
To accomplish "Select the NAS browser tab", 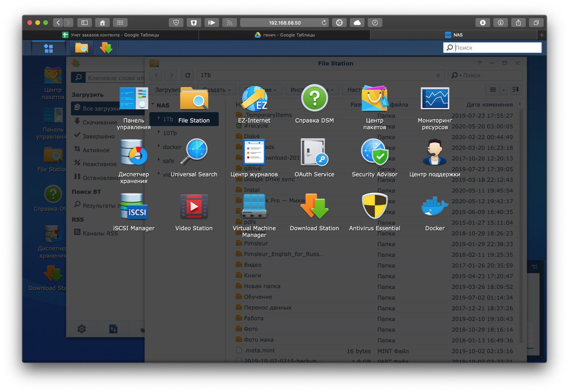I will (x=454, y=35).
